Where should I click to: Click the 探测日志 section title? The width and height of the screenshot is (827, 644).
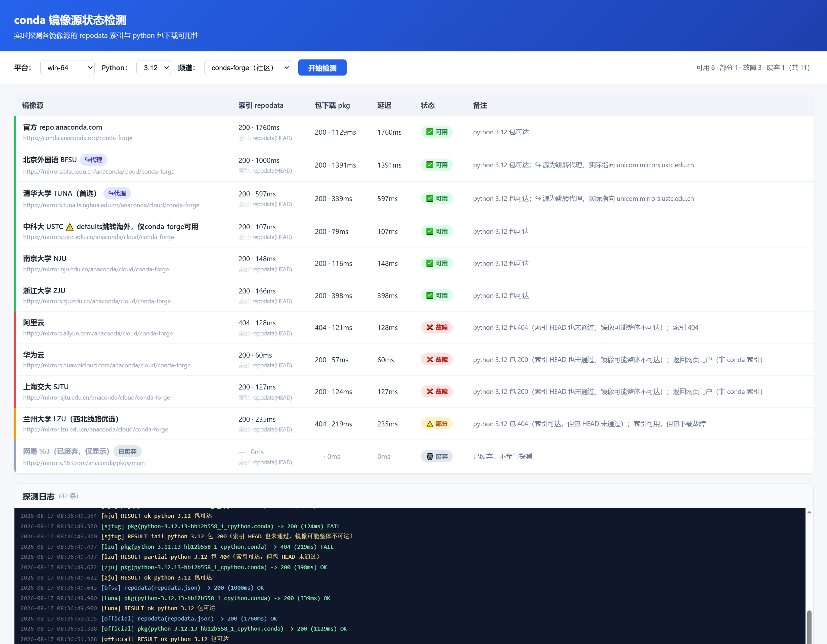click(38, 496)
